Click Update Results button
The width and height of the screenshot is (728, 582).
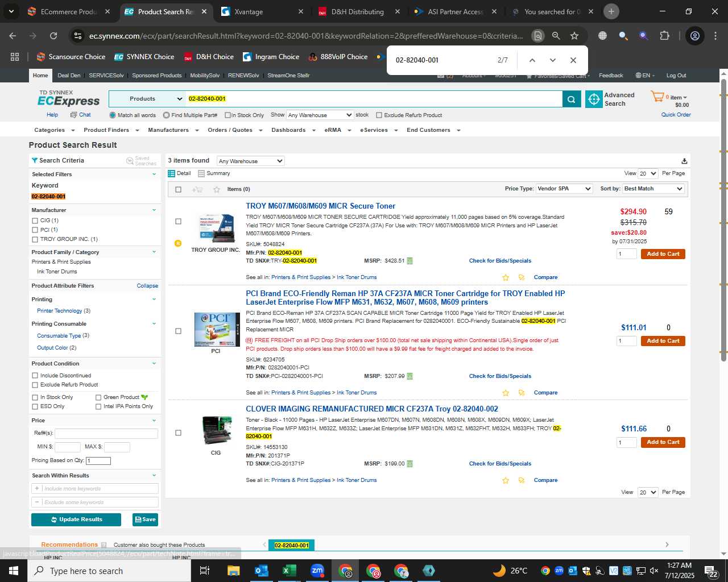(76, 519)
